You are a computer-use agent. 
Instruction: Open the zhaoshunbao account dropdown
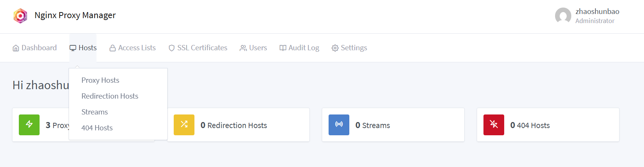(597, 16)
